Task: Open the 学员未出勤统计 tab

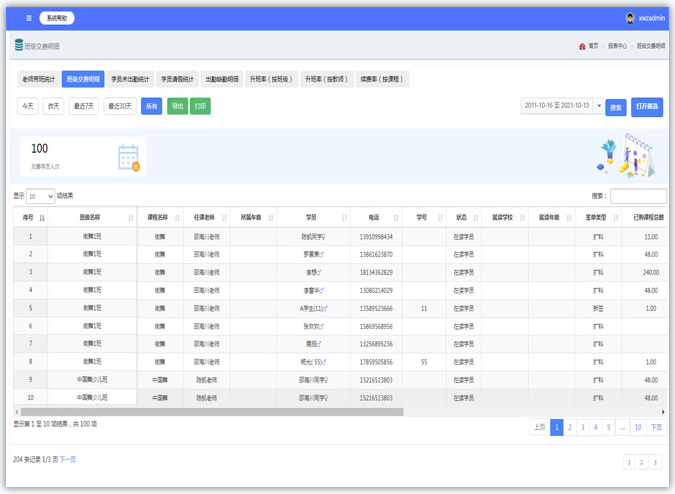Action: coord(130,79)
